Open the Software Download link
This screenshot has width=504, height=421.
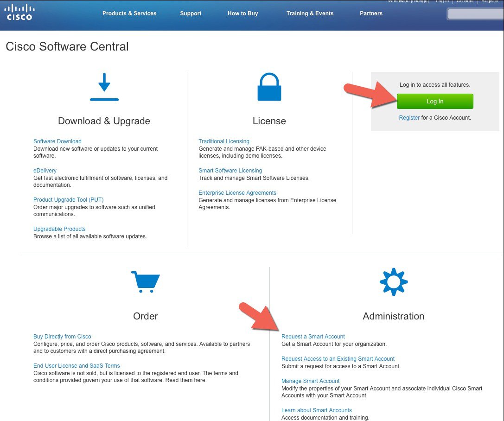(57, 141)
